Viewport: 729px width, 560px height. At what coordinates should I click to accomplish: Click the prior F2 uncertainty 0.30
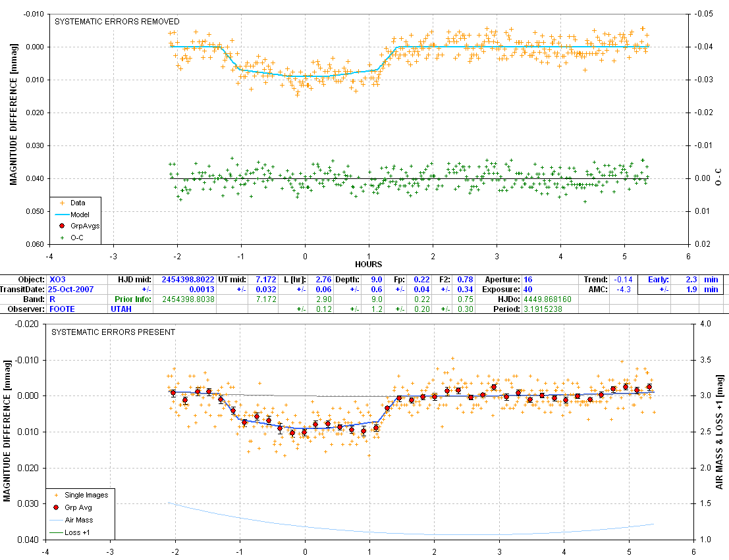point(466,309)
